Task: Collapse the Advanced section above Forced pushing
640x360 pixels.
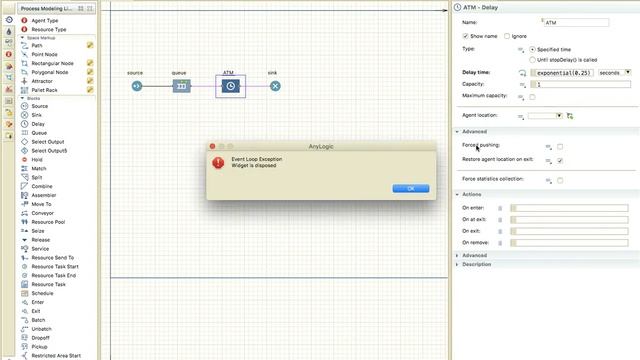Action: 457,131
